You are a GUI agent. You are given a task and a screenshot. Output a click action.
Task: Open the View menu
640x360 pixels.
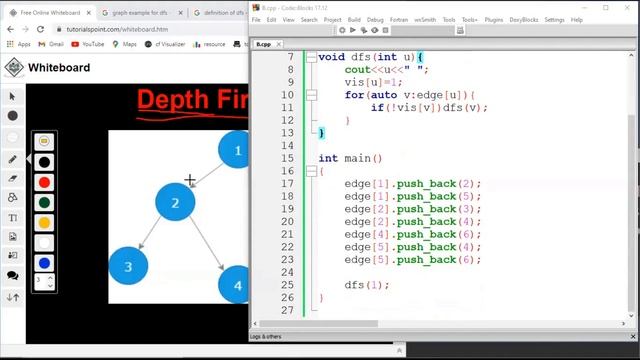(289, 20)
